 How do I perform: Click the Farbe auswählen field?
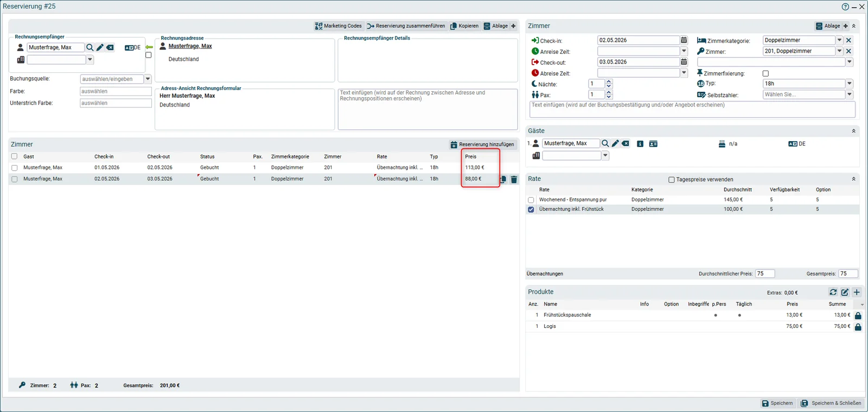(116, 91)
